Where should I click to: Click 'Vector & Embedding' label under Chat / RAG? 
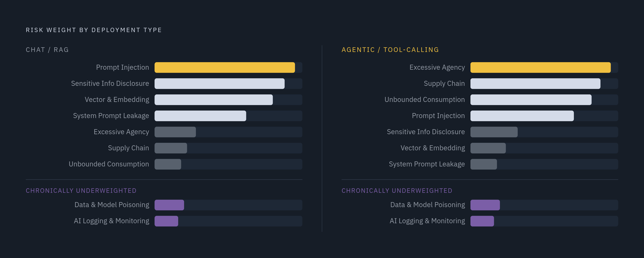117,100
